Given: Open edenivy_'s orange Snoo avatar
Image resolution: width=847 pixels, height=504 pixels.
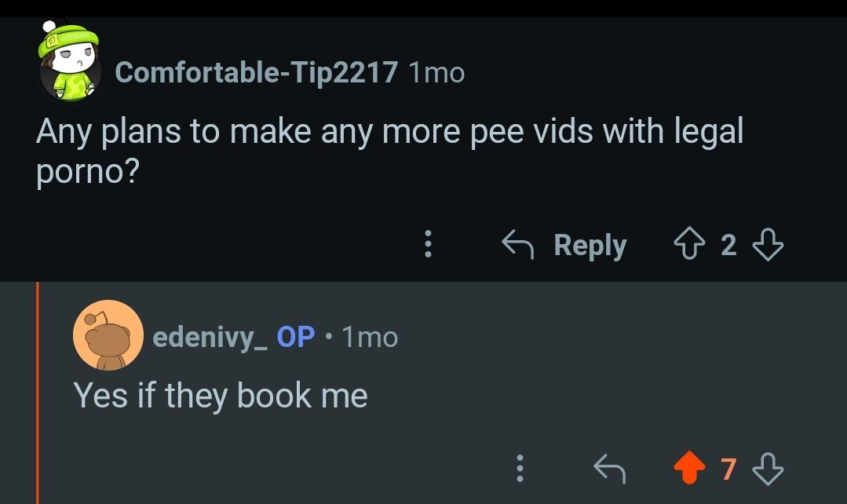Looking at the screenshot, I should [108, 335].
